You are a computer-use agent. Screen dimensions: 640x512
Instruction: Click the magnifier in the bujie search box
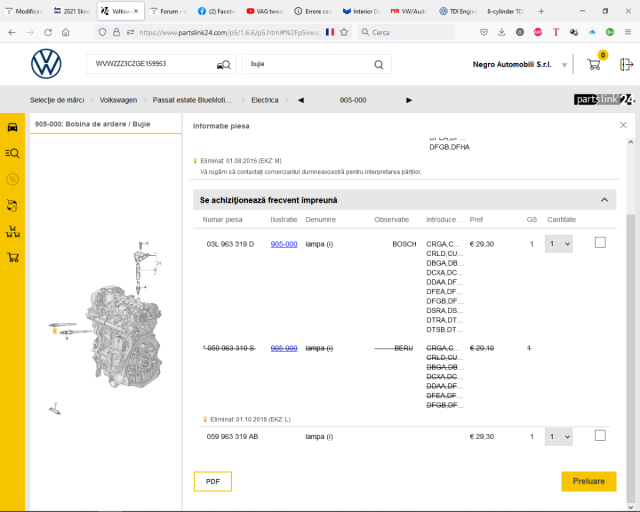(379, 65)
